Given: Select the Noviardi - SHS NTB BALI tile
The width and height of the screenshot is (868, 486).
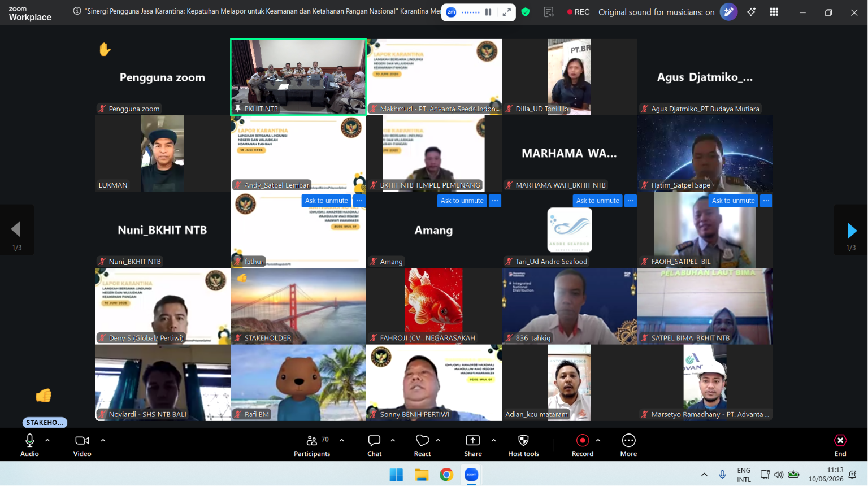Looking at the screenshot, I should 163,383.
